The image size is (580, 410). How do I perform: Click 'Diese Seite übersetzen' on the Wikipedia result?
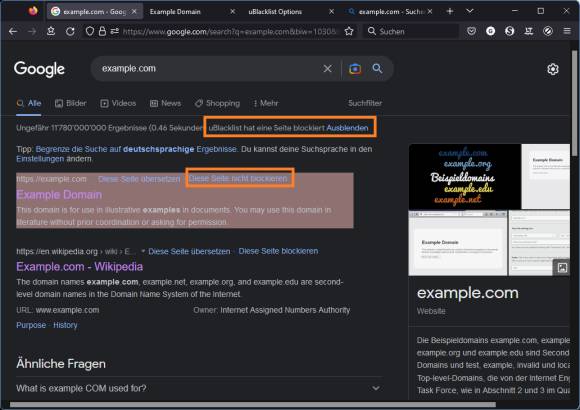(189, 252)
